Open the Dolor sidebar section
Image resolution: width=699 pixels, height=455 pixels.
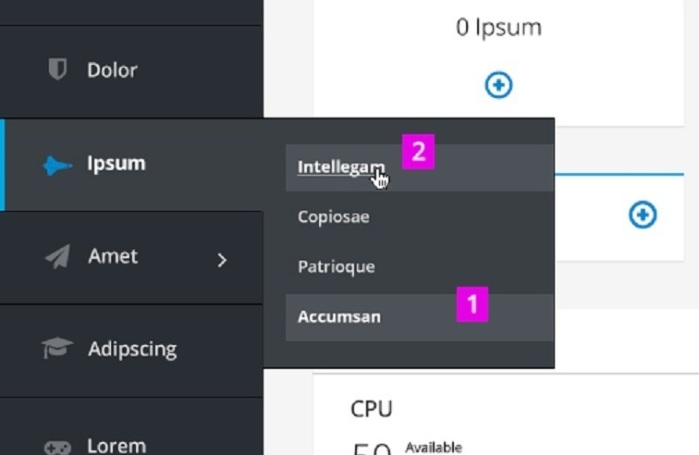coord(112,70)
